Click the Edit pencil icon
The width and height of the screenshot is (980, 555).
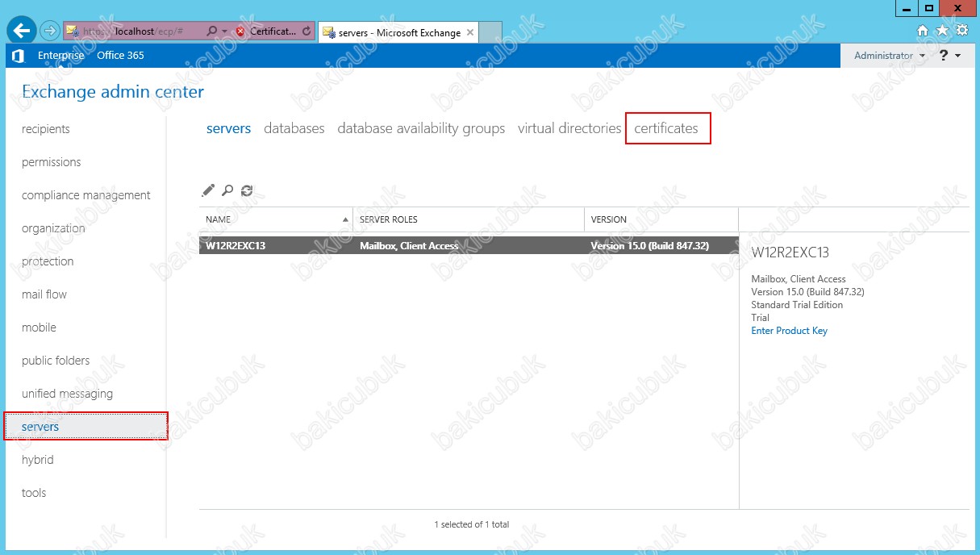tap(208, 190)
